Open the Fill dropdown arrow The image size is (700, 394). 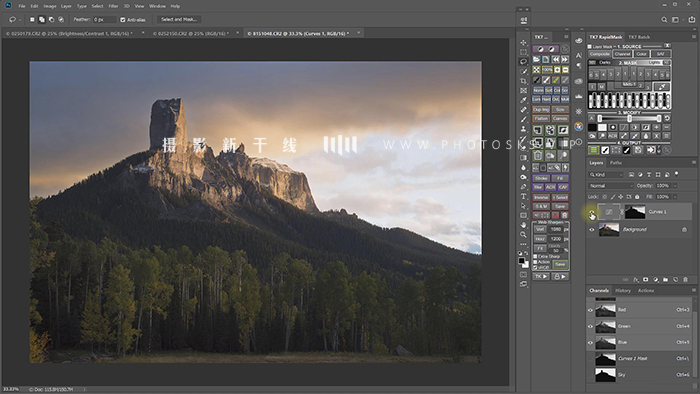pos(675,197)
